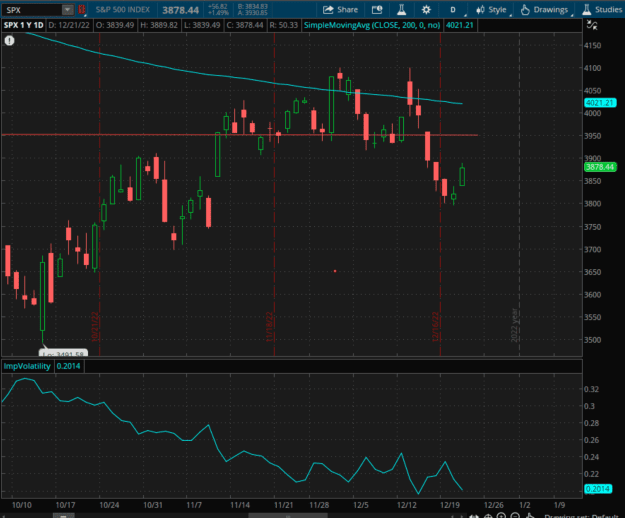Click the small red dot on the chart
Viewport: 625px width, 518px height.
point(335,271)
